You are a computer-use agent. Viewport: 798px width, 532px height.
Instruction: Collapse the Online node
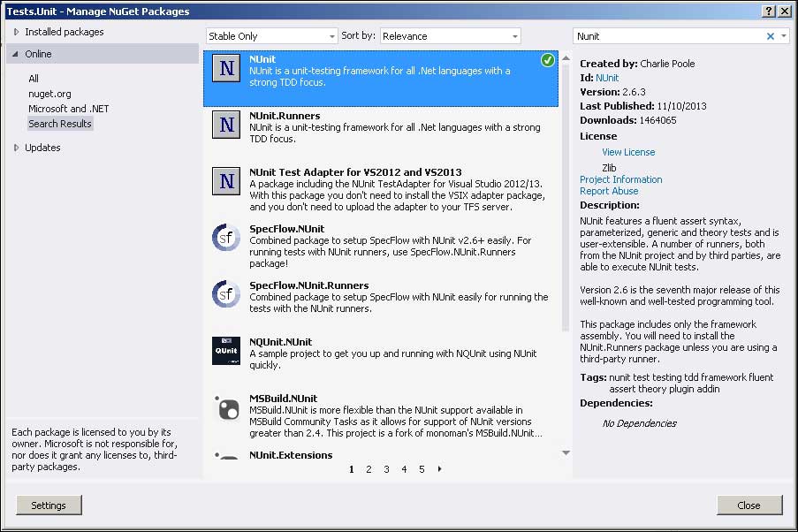15,53
